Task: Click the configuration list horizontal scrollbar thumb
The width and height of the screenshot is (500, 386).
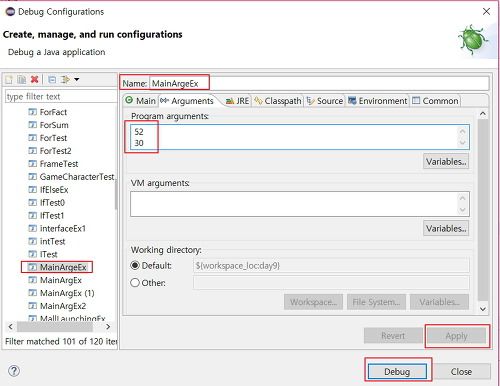Action: point(55,327)
